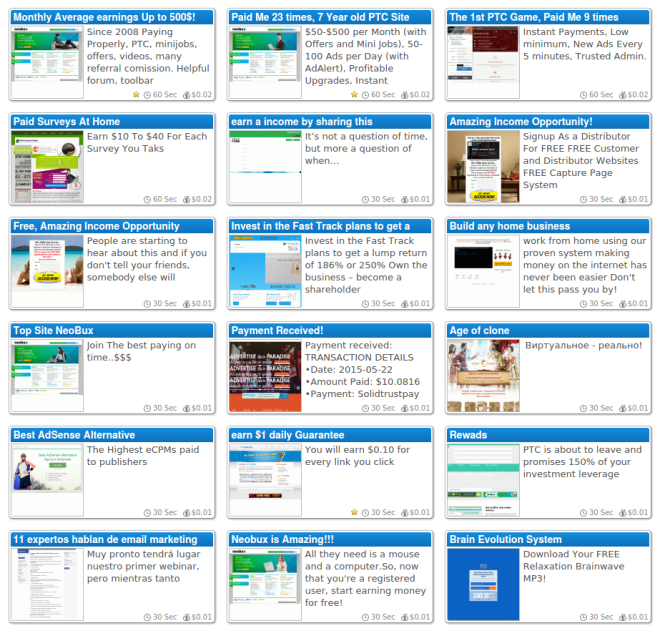This screenshot has width=660, height=631.
Task: Click the Age of clone ad thumbnail
Action: click(483, 376)
